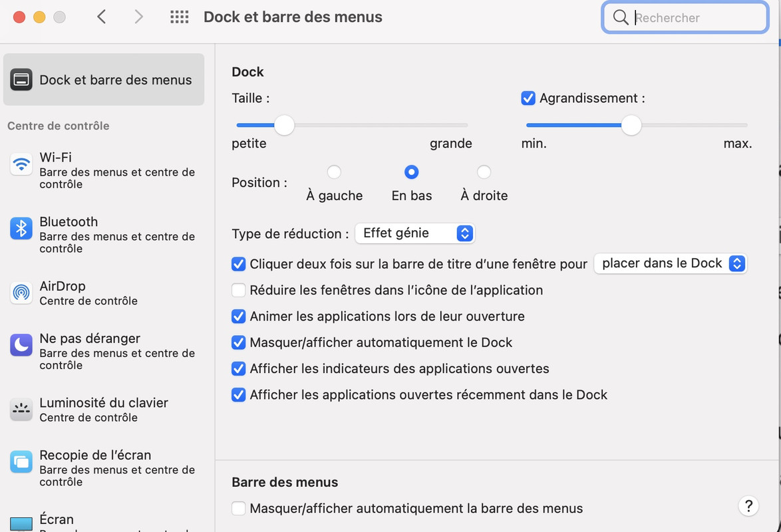The height and width of the screenshot is (532, 781).
Task: Click the Dock et barre des menus icon
Action: 21,80
